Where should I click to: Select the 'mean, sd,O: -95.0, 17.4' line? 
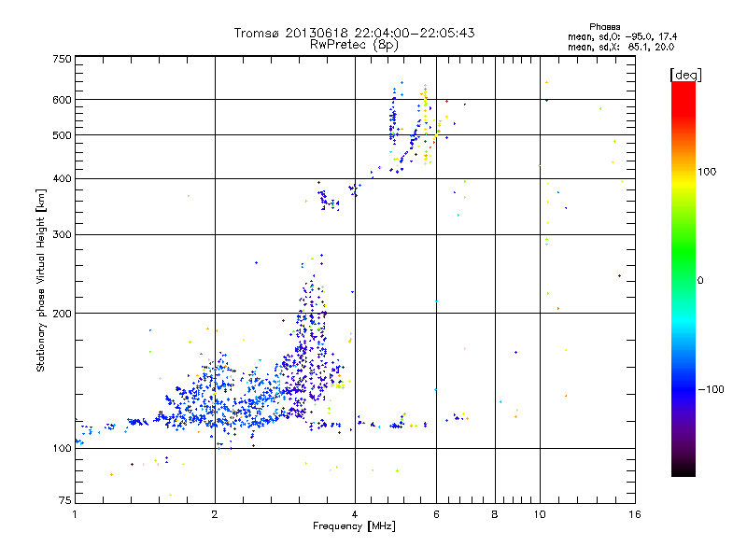coord(622,37)
